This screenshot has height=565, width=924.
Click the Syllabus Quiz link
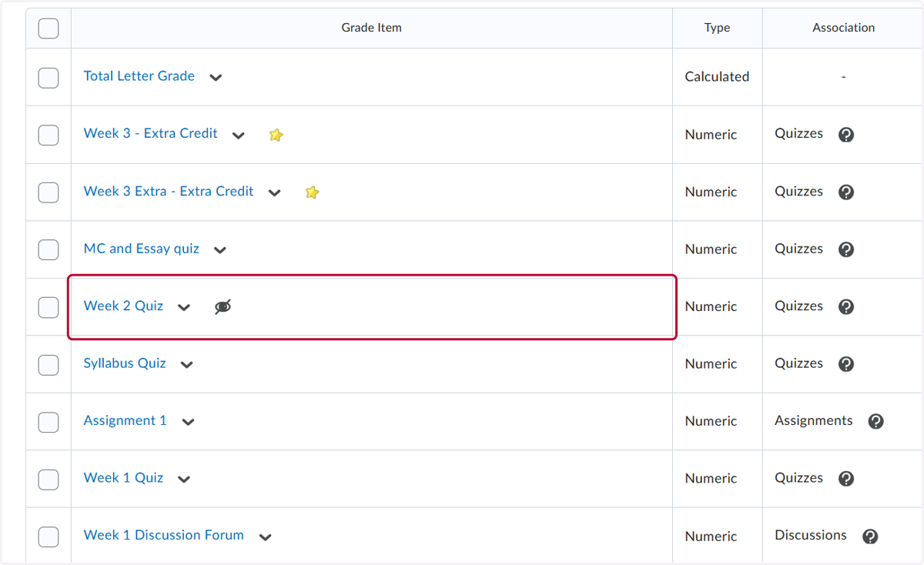pos(125,363)
